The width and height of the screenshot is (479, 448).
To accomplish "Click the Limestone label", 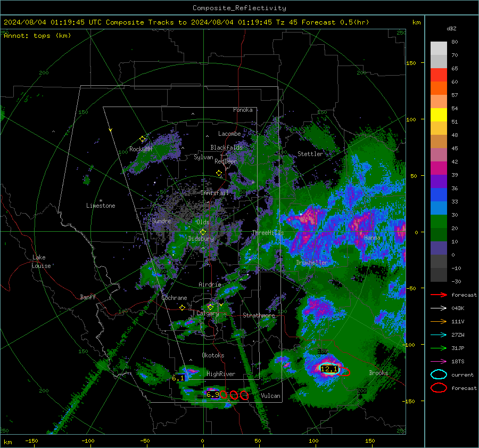I will click(x=101, y=206).
